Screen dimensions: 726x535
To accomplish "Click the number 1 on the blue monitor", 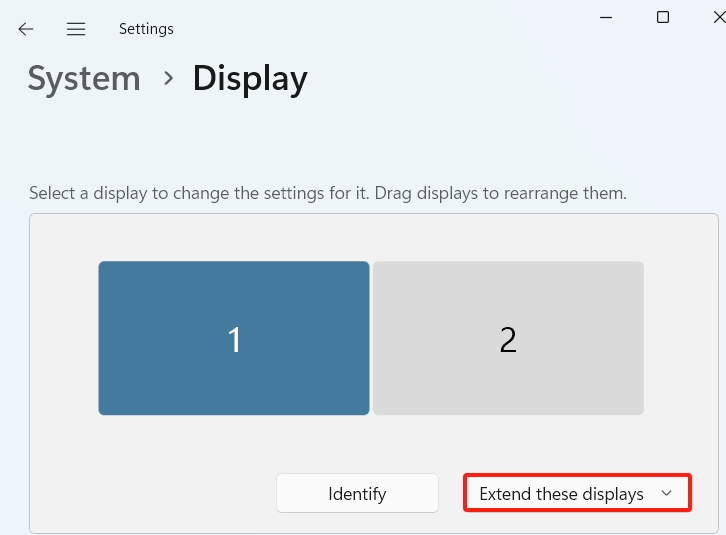I will coord(234,341).
